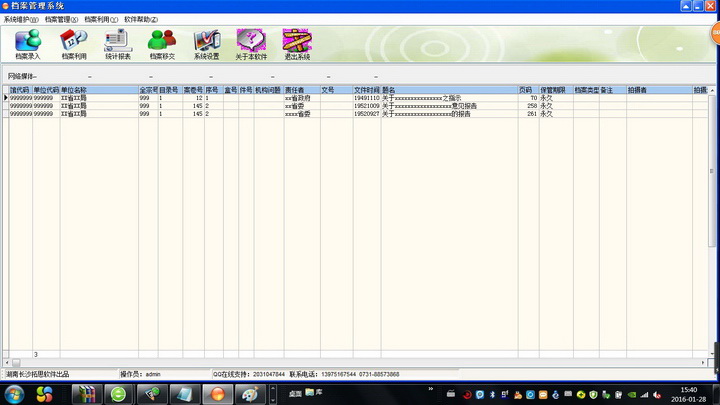Open the WinRAR books taskbar icon
Image resolution: width=720 pixels, height=405 pixels.
click(87, 394)
